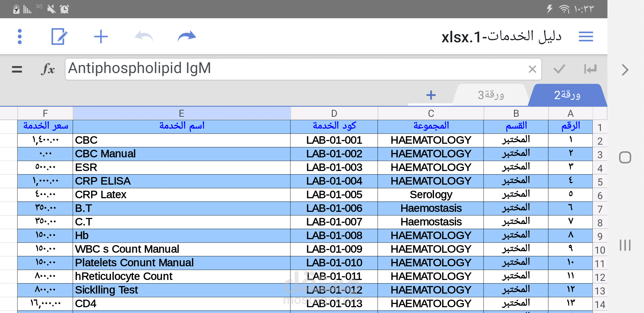Tap the edit document pencil icon
Image resolution: width=644 pixels, height=313 pixels.
tap(59, 37)
